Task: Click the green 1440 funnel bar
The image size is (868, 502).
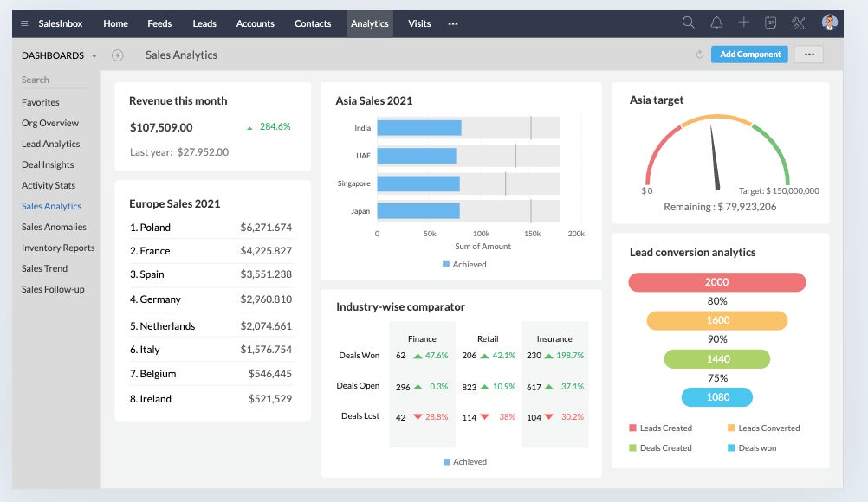Action: [x=717, y=359]
